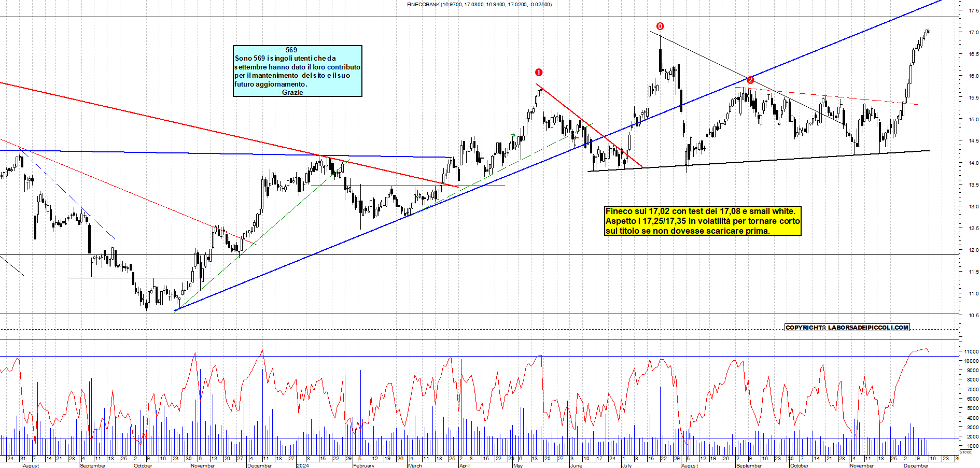This screenshot has height=468, width=980.
Task: Click the 8000 volume axis label
Action: tap(973, 380)
